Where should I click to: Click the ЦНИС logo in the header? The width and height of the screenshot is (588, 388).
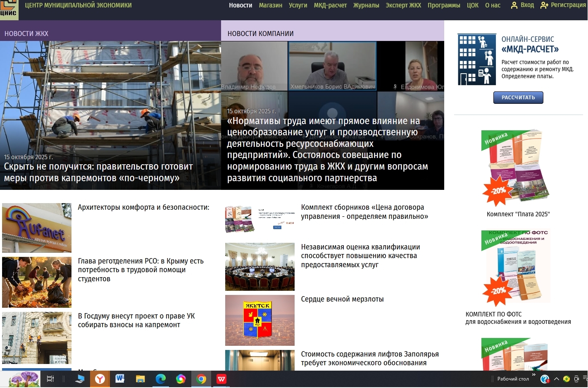pyautogui.click(x=9, y=9)
